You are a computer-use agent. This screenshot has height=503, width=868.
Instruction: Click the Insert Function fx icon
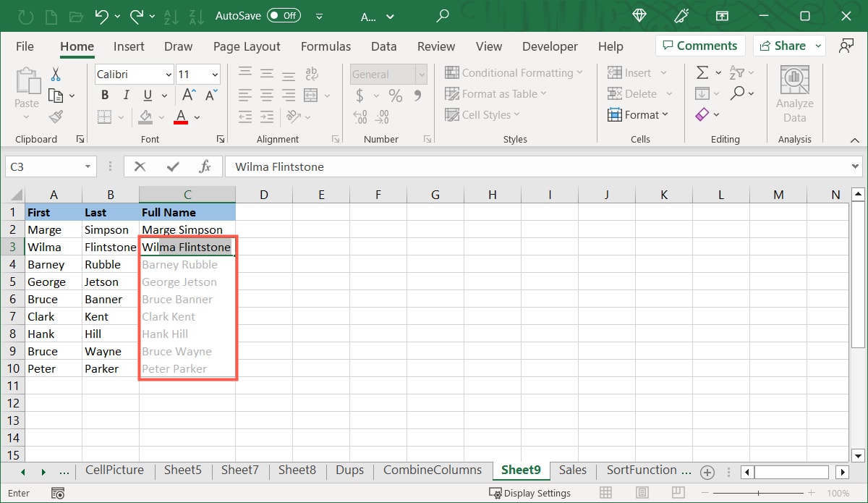click(205, 166)
